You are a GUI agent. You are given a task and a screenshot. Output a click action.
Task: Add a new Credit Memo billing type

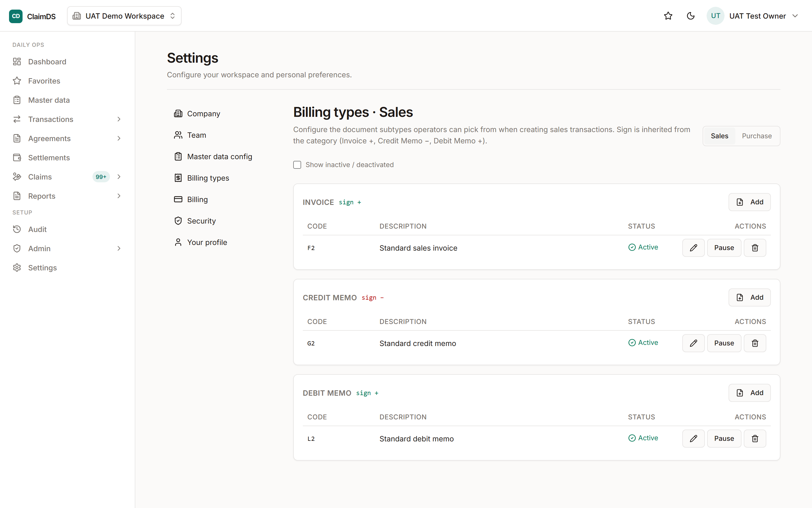coord(749,298)
